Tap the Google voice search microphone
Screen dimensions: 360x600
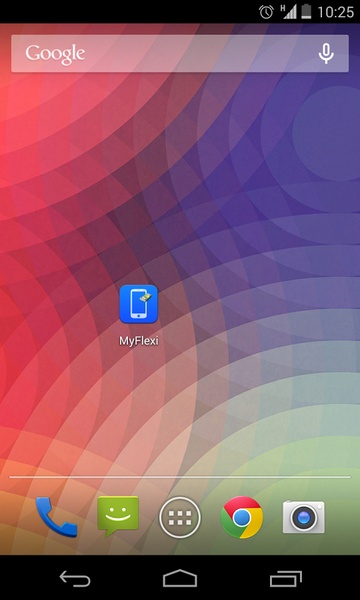326,54
